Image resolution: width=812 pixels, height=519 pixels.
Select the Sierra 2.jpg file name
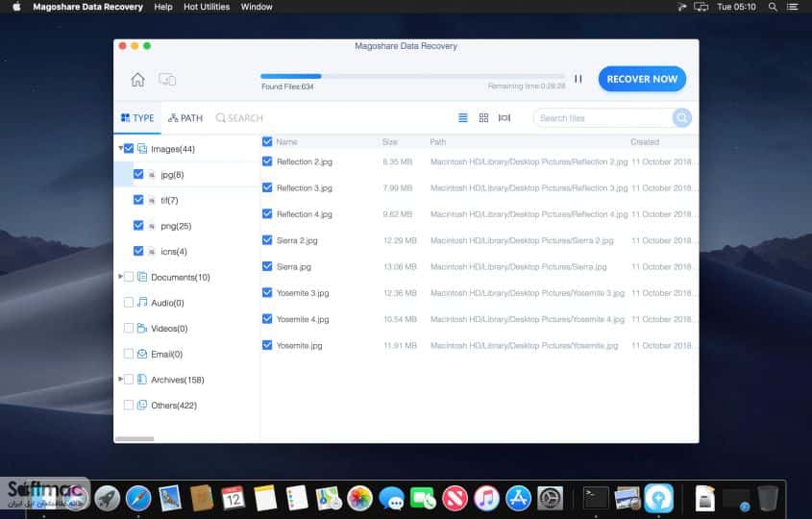297,240
